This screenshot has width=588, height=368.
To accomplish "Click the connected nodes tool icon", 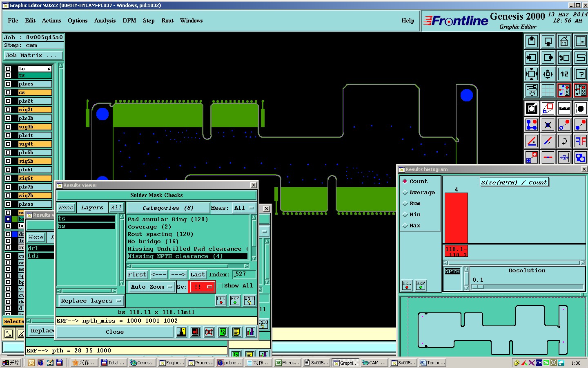I will click(532, 125).
